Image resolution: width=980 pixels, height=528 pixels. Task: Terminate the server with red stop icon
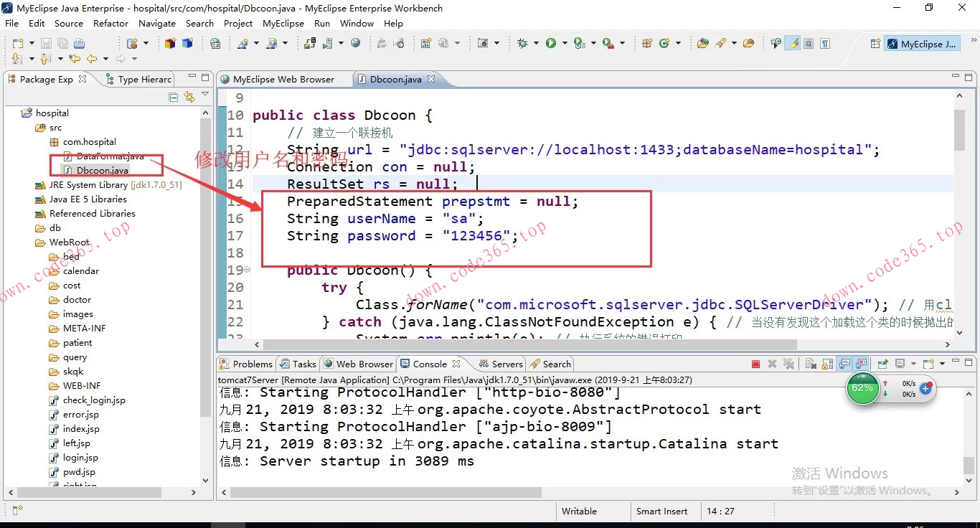point(755,364)
